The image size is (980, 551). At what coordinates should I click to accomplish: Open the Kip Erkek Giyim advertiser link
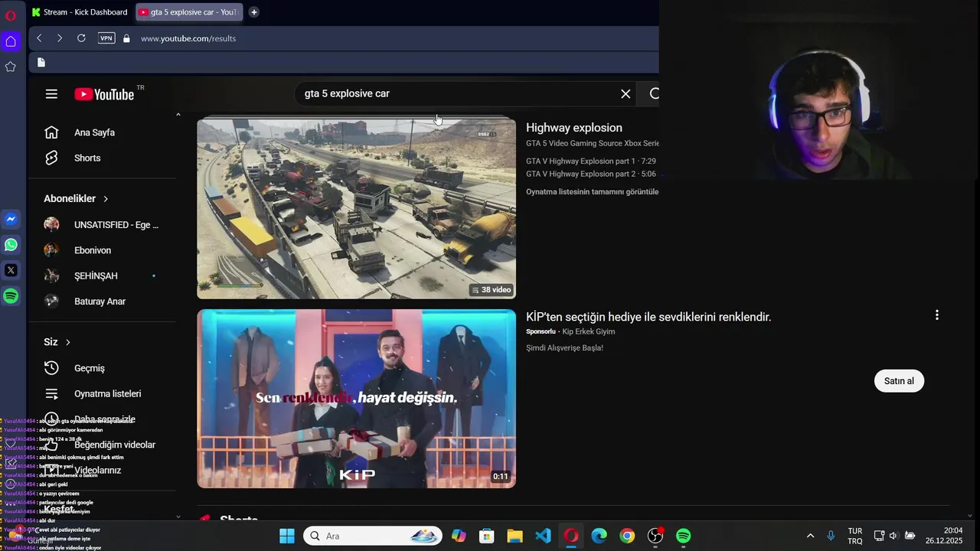click(x=589, y=331)
